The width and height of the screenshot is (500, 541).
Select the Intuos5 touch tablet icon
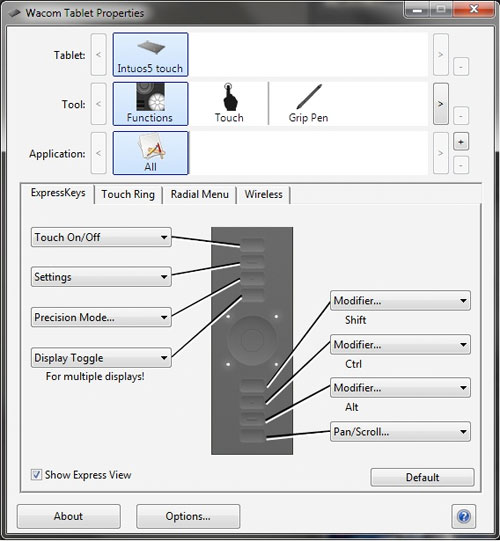point(150,55)
